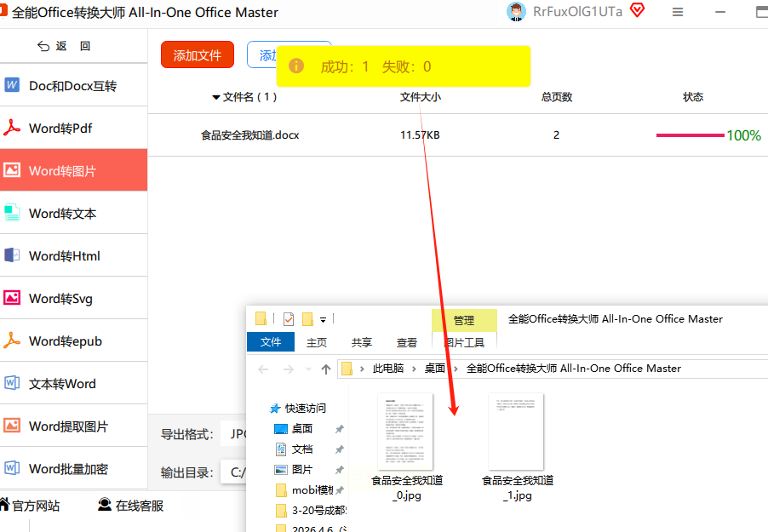768x532 pixels.
Task: Click the user avatar picture
Action: [516, 11]
